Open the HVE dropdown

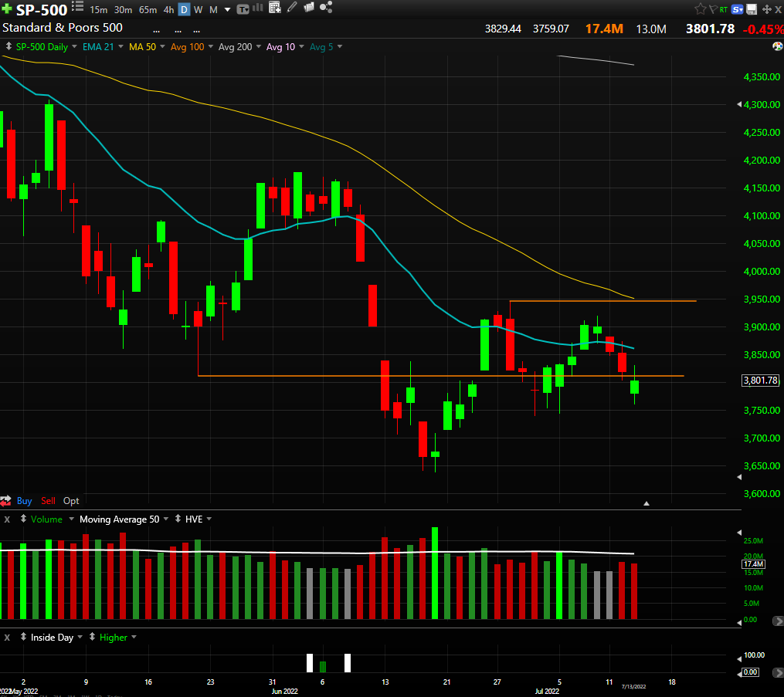point(209,519)
